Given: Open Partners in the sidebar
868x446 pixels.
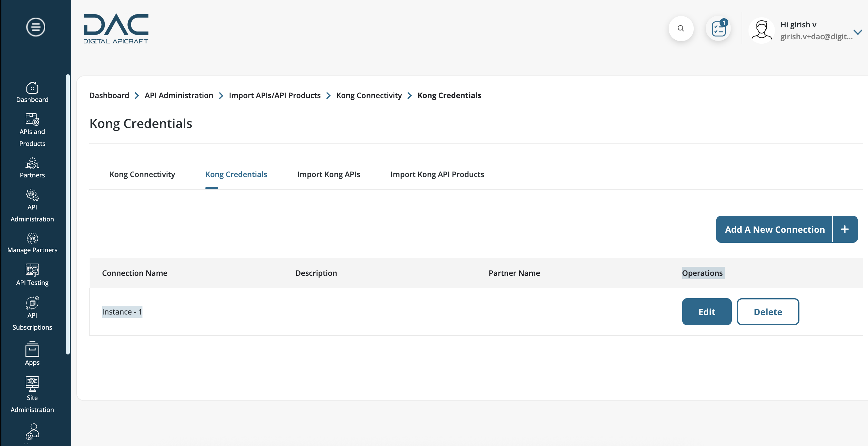Looking at the screenshot, I should 32,168.
